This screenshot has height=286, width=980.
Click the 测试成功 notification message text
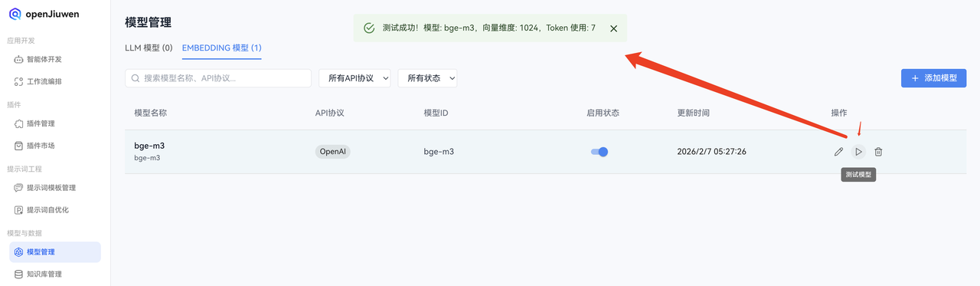pyautogui.click(x=489, y=28)
